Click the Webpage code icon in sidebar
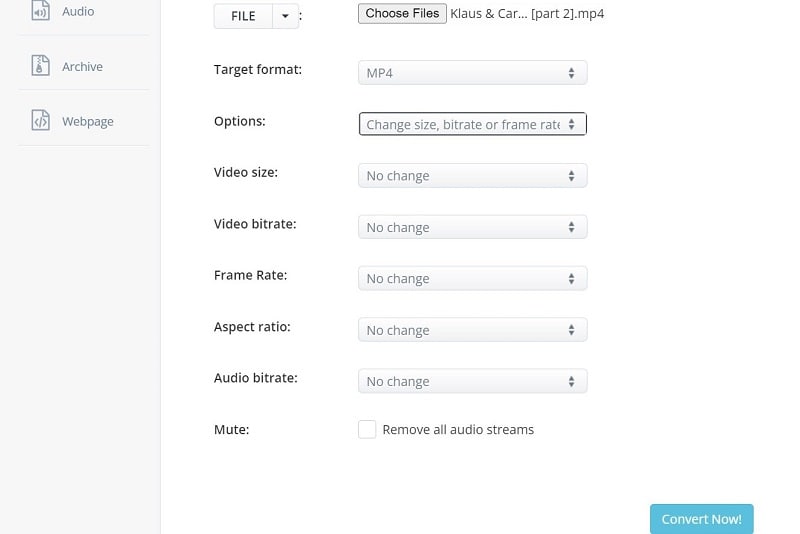800x534 pixels. point(41,121)
